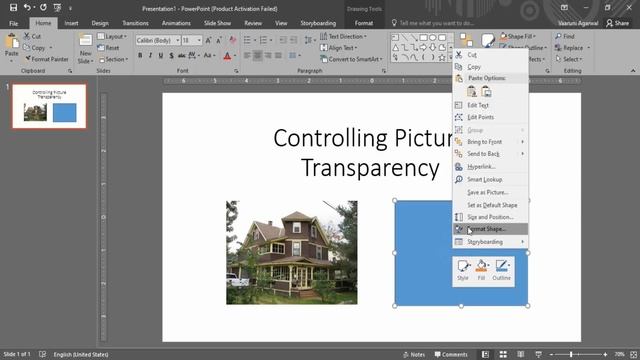Select the house picture on slide
The width and height of the screenshot is (640, 360).
[292, 252]
